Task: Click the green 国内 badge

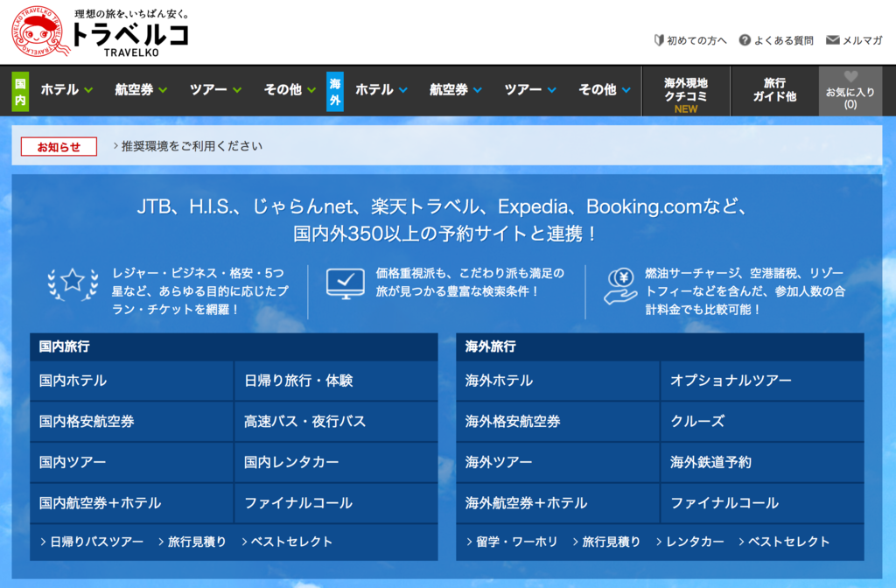Action: tap(21, 91)
